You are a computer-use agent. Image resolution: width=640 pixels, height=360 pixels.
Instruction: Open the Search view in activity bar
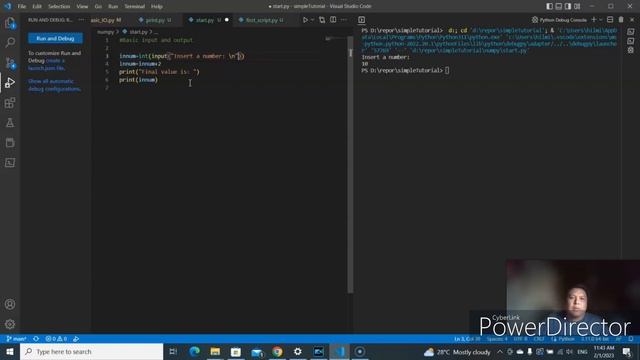[x=10, y=42]
